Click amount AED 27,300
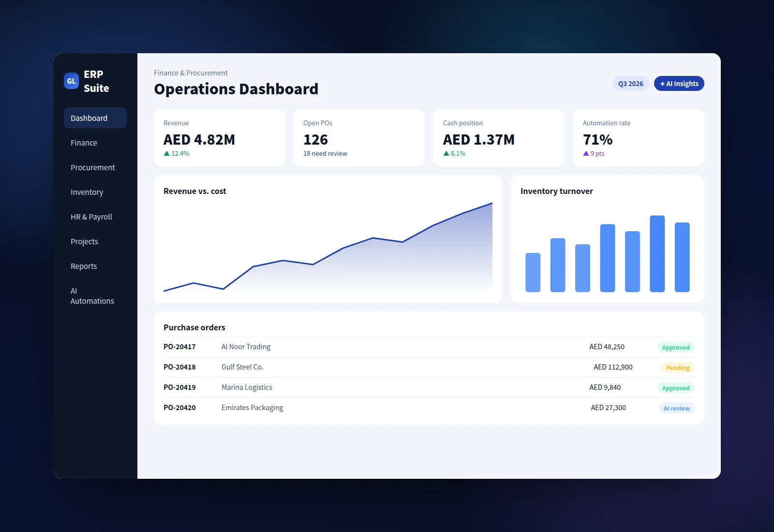774x532 pixels. 608,408
